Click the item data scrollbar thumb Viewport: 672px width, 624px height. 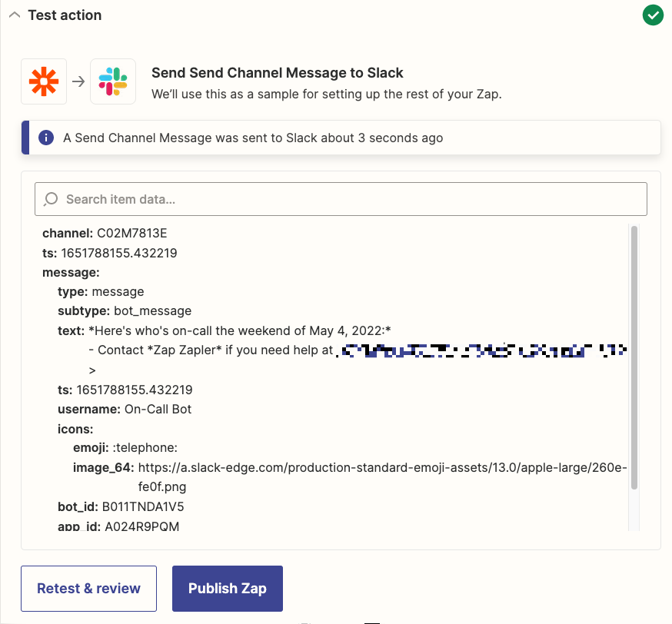pyautogui.click(x=634, y=357)
